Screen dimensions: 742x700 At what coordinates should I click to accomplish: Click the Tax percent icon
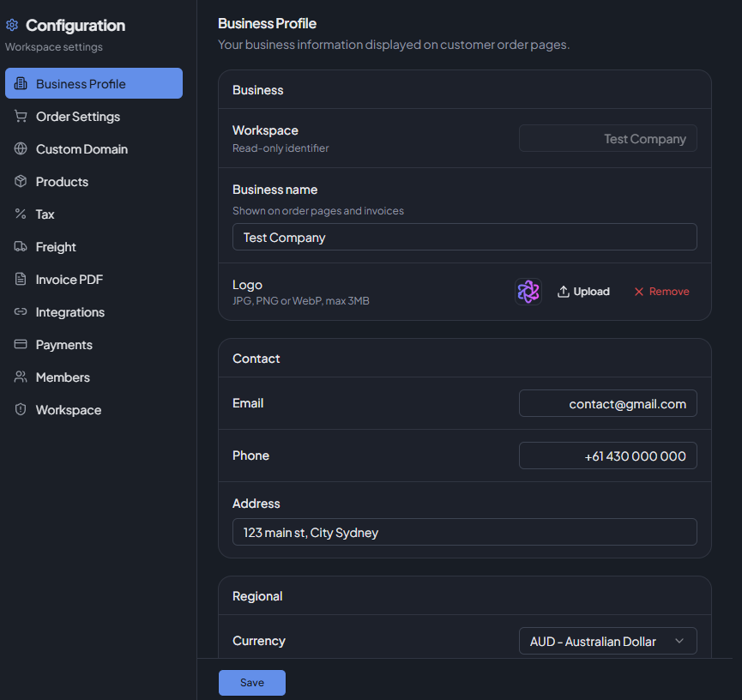point(21,214)
